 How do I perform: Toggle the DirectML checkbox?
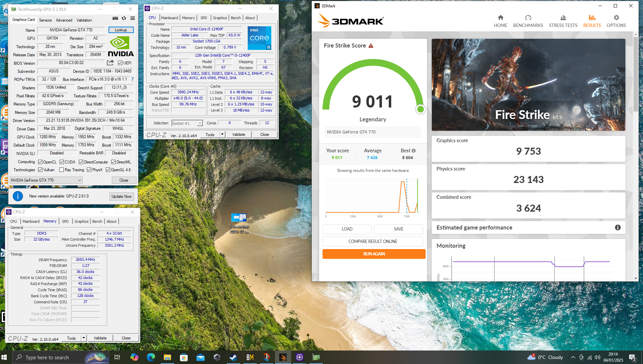click(x=114, y=162)
